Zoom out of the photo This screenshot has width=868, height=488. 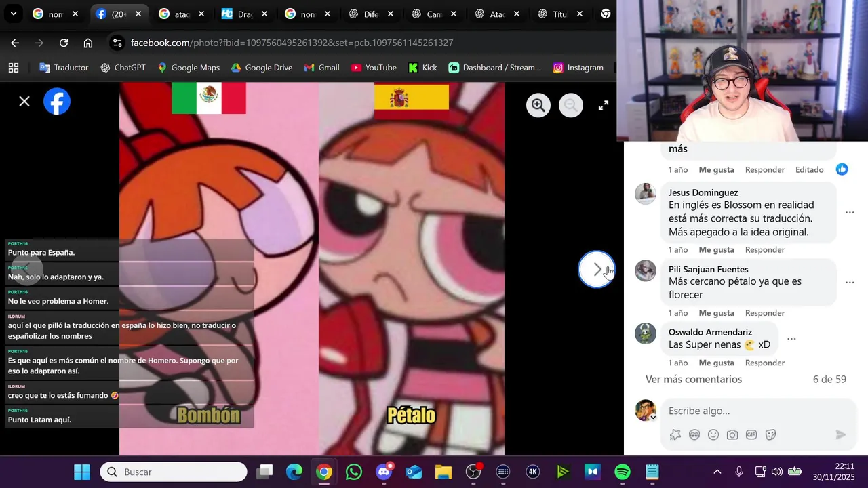[x=571, y=105]
